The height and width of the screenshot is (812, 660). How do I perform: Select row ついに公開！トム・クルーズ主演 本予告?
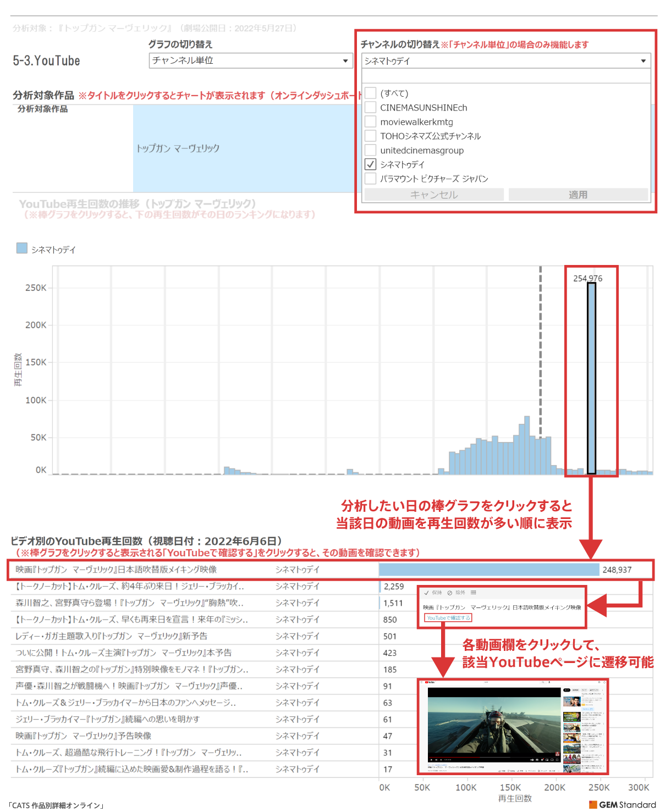331,653
